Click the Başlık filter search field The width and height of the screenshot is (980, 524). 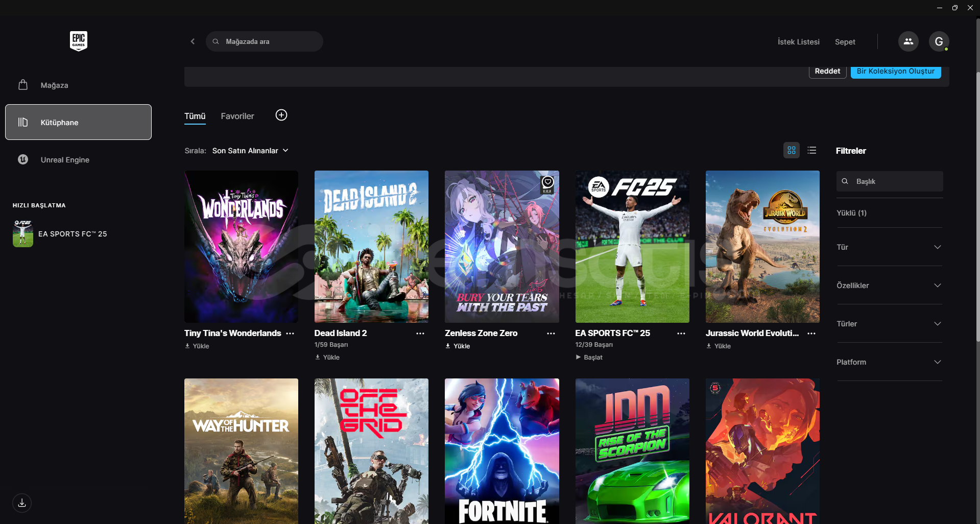890,181
